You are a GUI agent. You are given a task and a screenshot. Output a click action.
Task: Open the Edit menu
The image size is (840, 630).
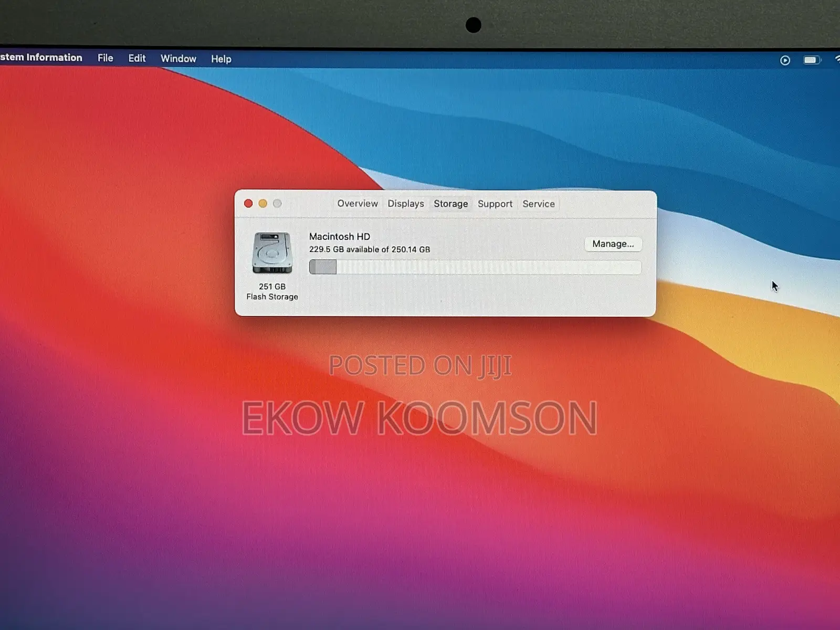[137, 58]
